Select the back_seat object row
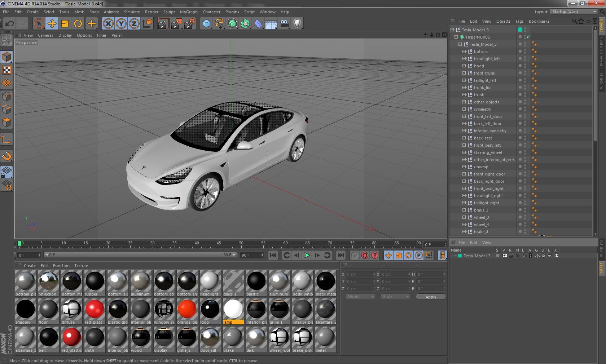 [x=483, y=138]
